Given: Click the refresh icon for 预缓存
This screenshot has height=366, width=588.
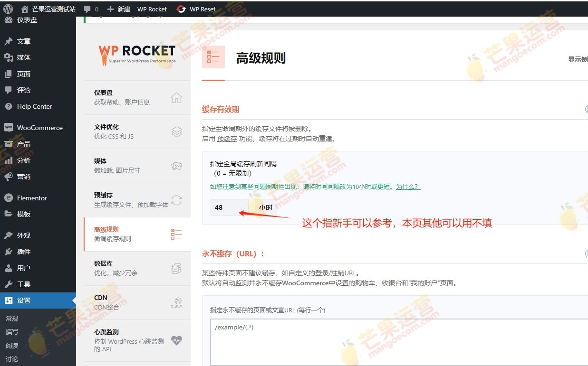Looking at the screenshot, I should point(176,200).
